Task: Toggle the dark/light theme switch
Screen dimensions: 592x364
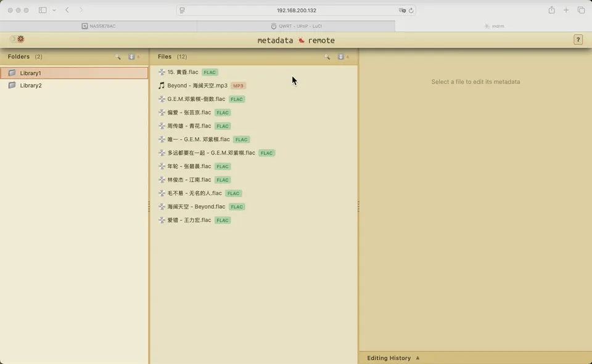Action: (17, 39)
